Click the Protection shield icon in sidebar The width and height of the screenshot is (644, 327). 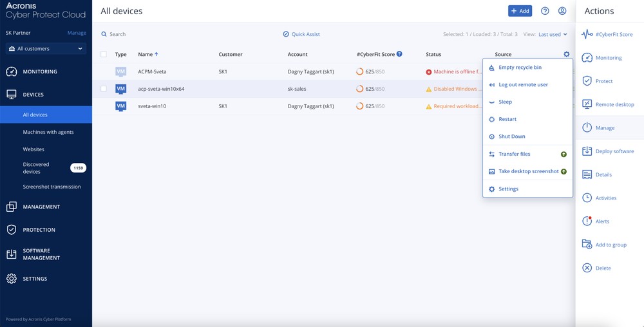pyautogui.click(x=12, y=230)
